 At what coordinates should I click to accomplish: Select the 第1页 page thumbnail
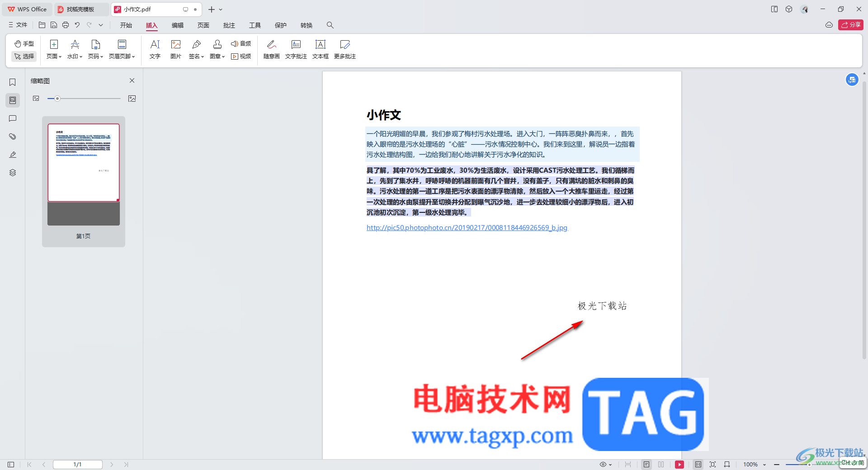coord(84,181)
